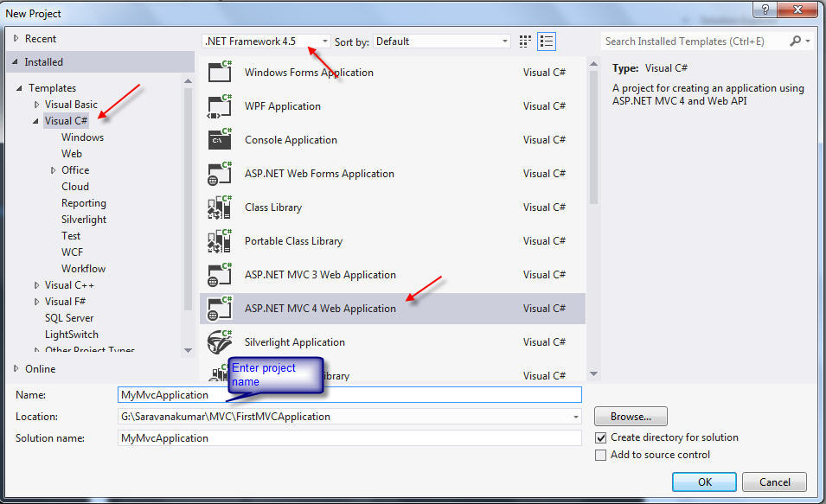Select the Console Application template name
This screenshot has height=504, width=826.
click(291, 139)
